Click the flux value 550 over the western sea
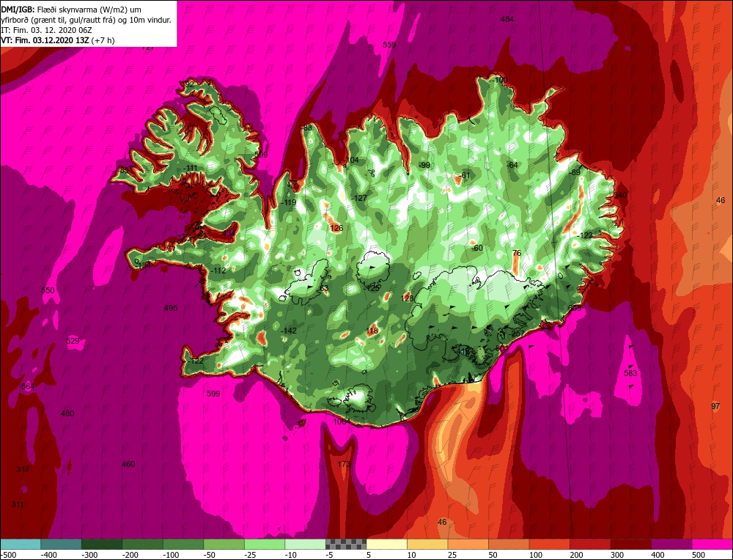Screen dimensions: 733x560 click(48, 290)
